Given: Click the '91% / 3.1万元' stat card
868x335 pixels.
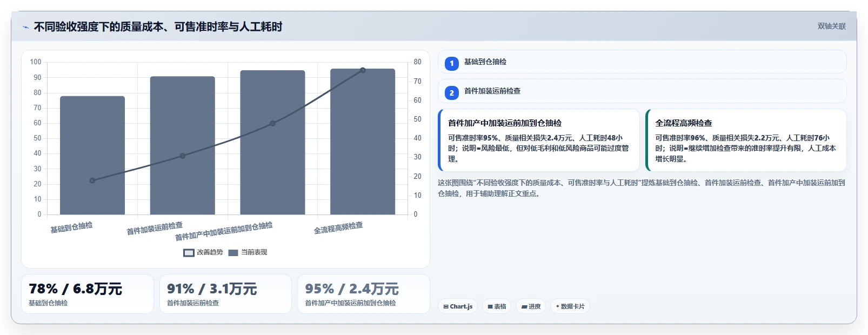Looking at the screenshot, I should coord(225,294).
